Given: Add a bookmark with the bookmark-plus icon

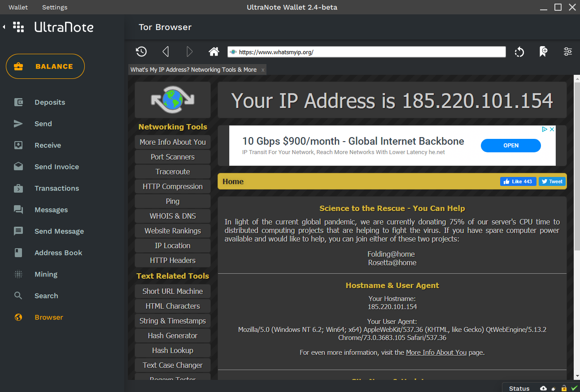Looking at the screenshot, I should click(543, 52).
